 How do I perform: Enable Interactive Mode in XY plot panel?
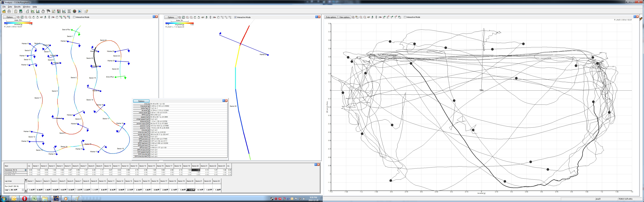click(405, 17)
